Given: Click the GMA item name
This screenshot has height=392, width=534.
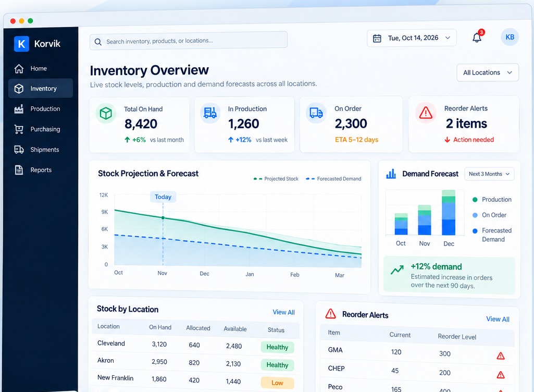Looking at the screenshot, I should click(x=335, y=350).
